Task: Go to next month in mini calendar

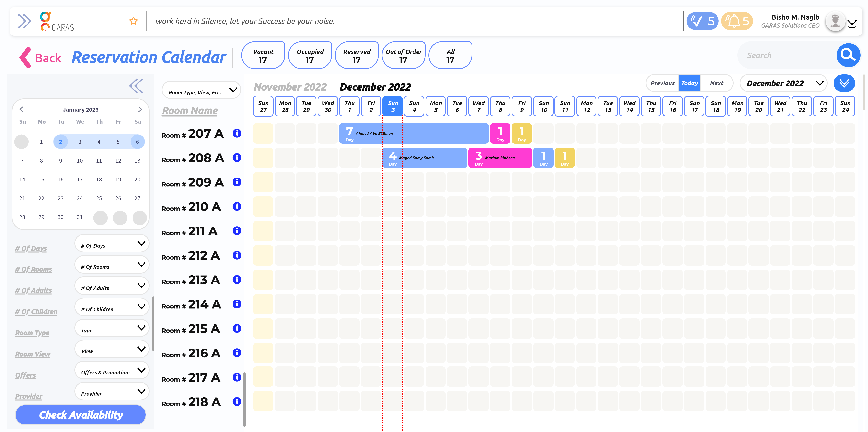Action: point(140,109)
